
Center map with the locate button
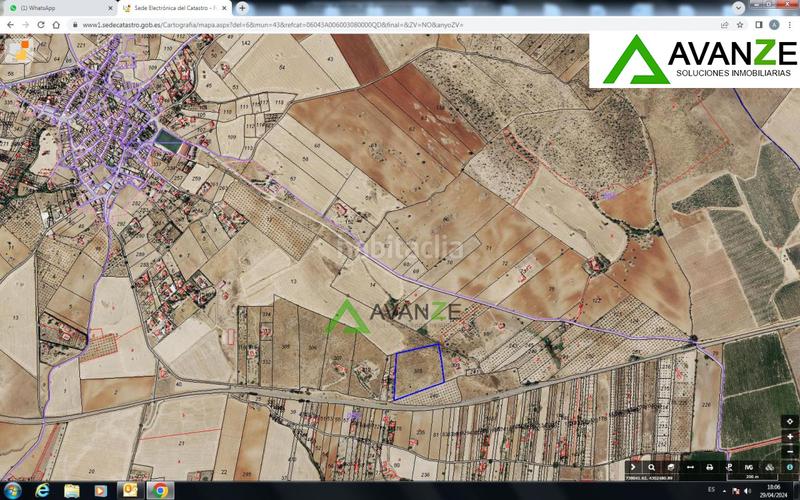pos(790,421)
